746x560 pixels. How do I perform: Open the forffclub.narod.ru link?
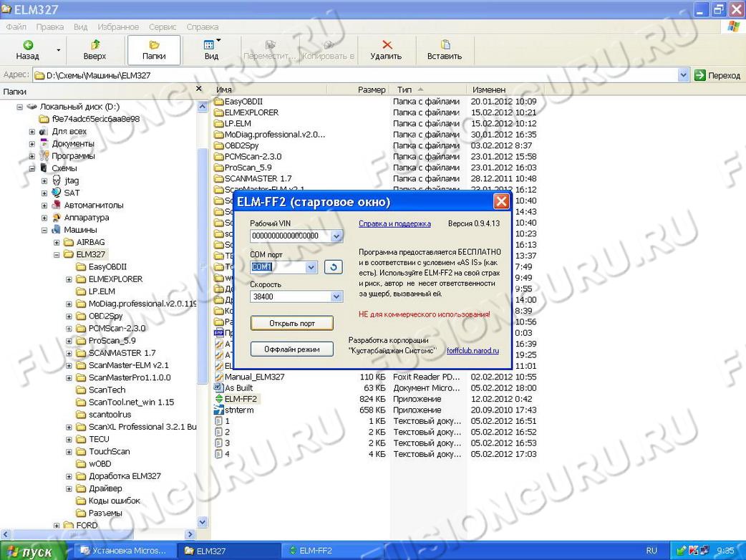click(x=473, y=351)
